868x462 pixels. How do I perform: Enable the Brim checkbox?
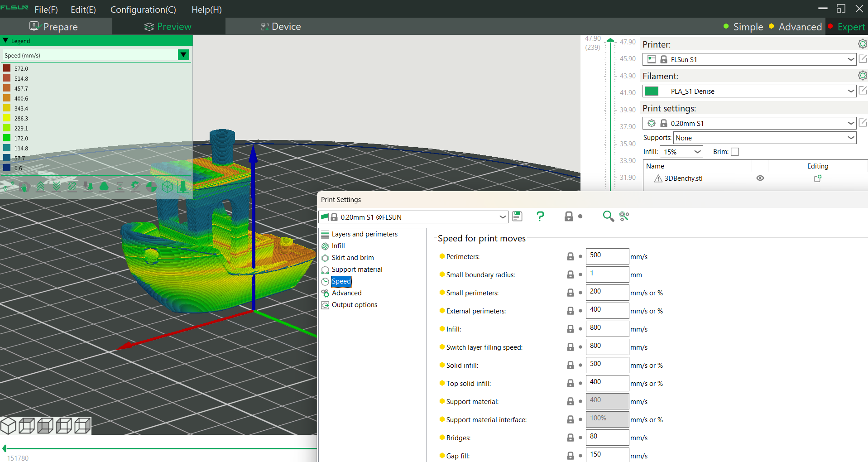click(735, 152)
